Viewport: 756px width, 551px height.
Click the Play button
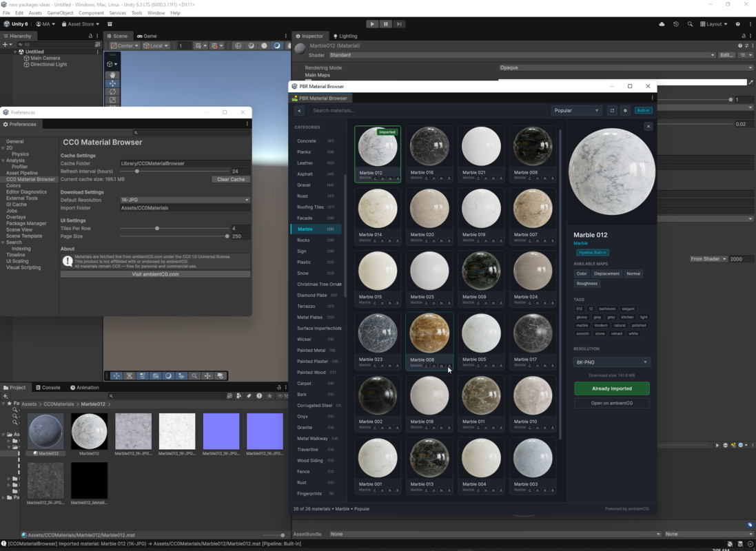(x=371, y=23)
